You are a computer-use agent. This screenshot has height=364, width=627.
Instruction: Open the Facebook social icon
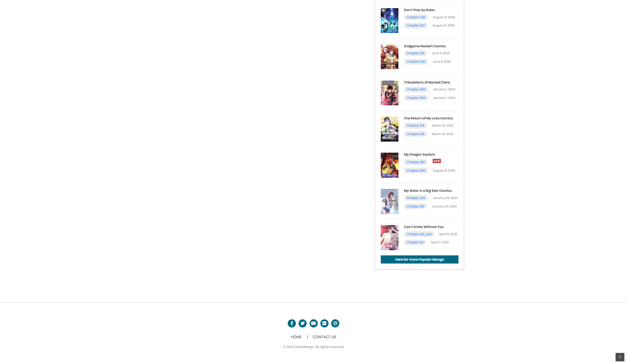coord(292,323)
